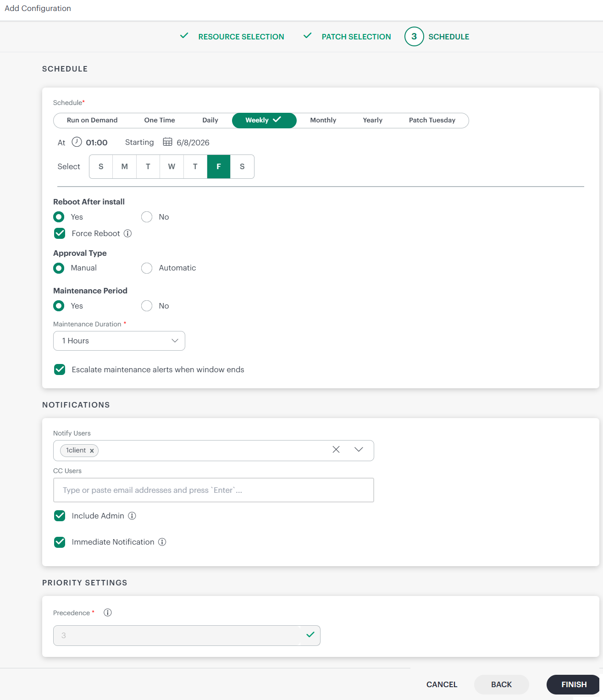Image resolution: width=603 pixels, height=700 pixels.
Task: Toggle the Immediate Notification checkbox
Action: pos(60,542)
